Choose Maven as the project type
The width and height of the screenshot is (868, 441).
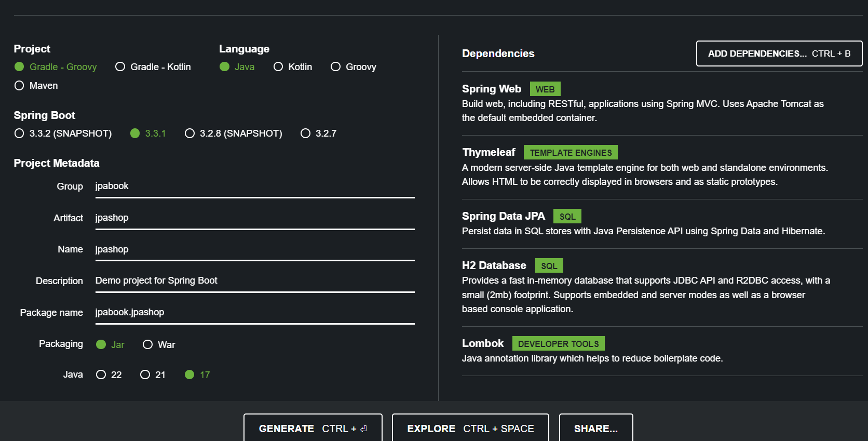[x=36, y=86]
